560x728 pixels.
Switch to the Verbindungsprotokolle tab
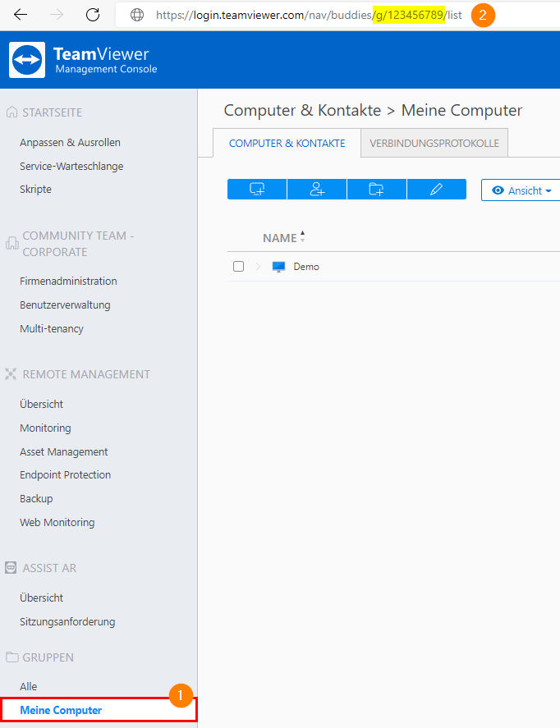point(434,143)
